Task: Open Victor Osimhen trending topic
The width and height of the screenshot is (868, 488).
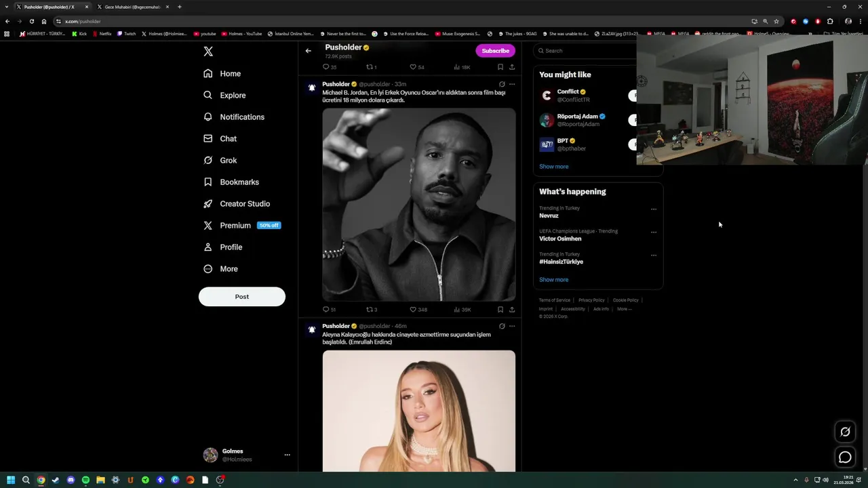Action: (560, 239)
